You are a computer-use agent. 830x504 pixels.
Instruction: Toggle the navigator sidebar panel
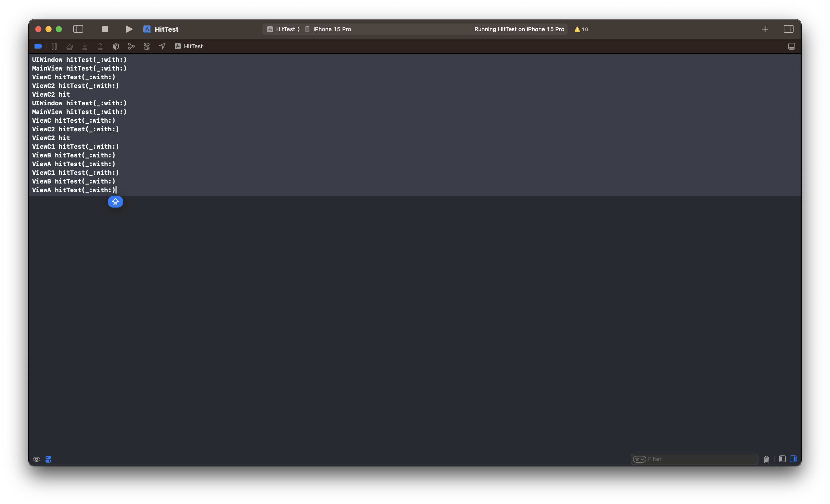78,29
